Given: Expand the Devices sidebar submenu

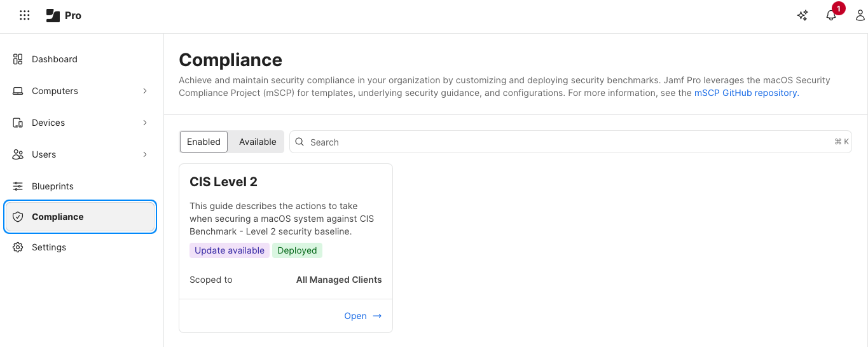Looking at the screenshot, I should 145,123.
